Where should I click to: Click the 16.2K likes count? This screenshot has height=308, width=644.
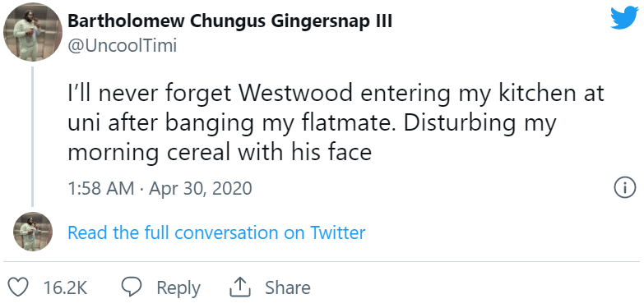[65, 287]
